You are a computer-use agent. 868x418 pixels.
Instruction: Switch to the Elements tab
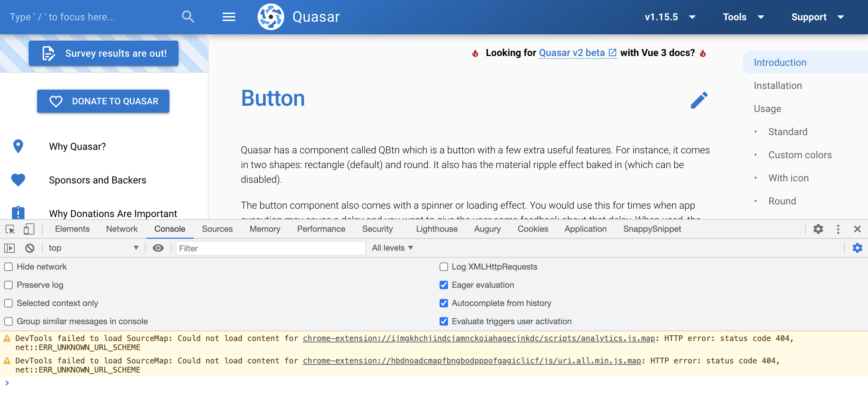click(x=72, y=229)
